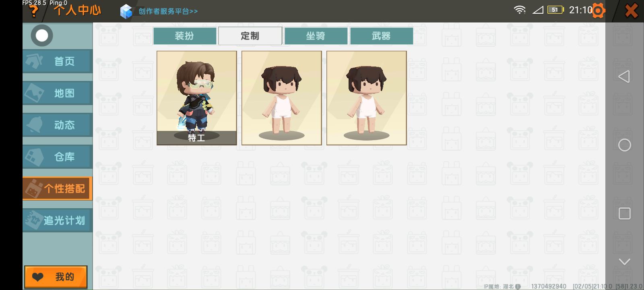This screenshot has width=644, height=290.
Task: Select the 特工 character skin card
Action: click(x=197, y=98)
